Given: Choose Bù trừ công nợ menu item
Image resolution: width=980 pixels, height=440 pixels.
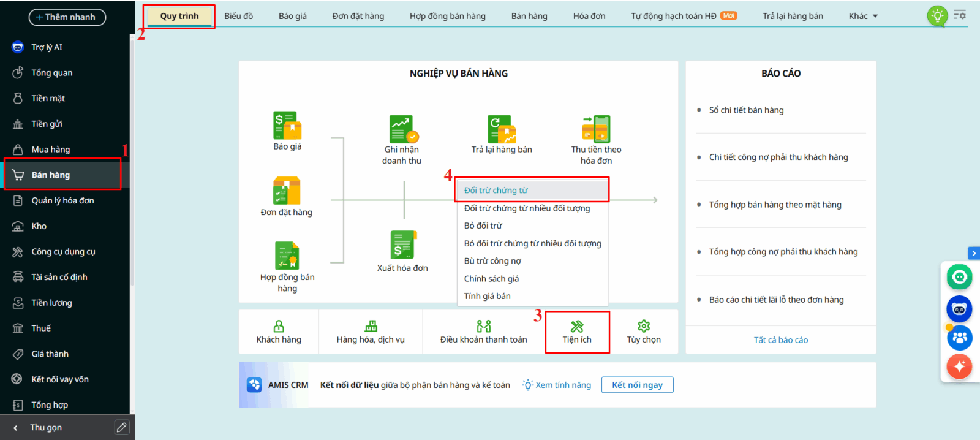Looking at the screenshot, I should [x=492, y=261].
